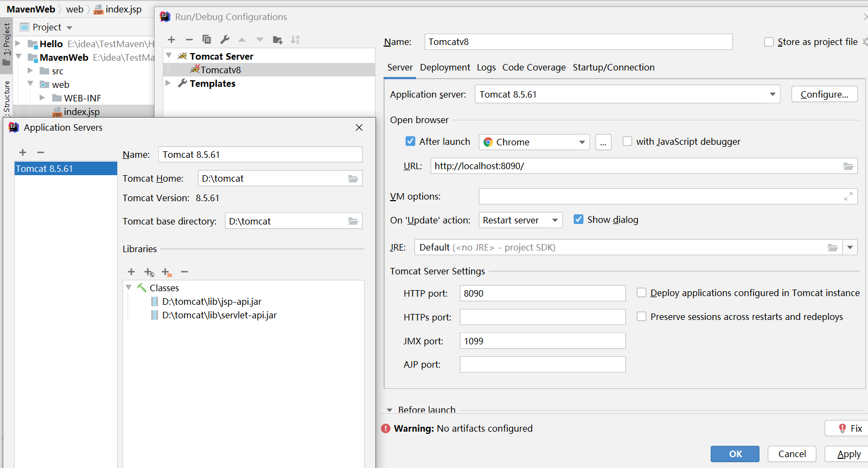
Task: Switch to Startup/Connection tab
Action: (x=614, y=67)
